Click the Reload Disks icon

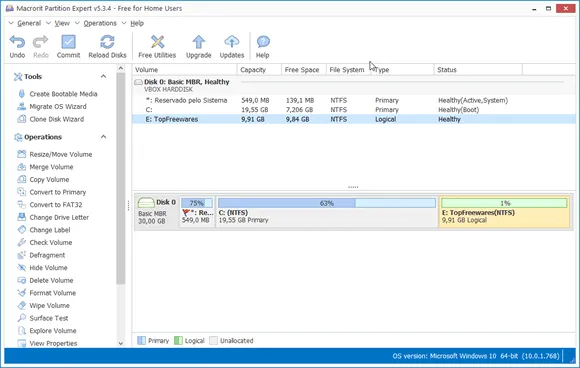[107, 42]
